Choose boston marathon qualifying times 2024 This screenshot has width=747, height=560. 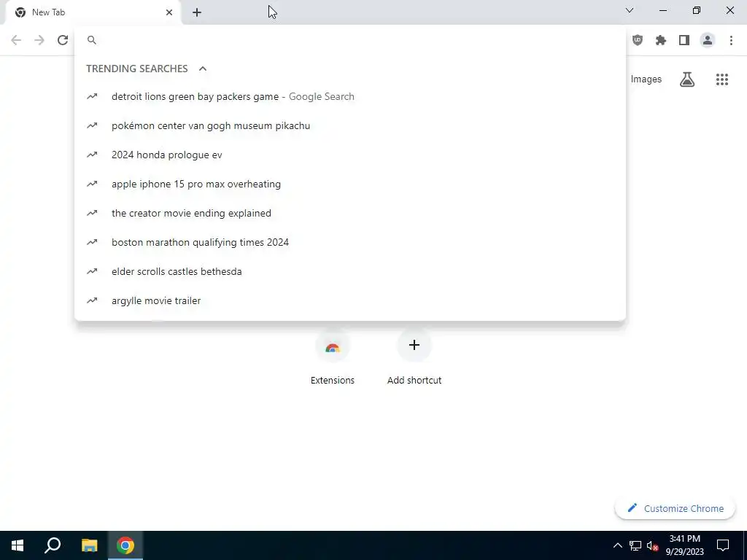350,242
